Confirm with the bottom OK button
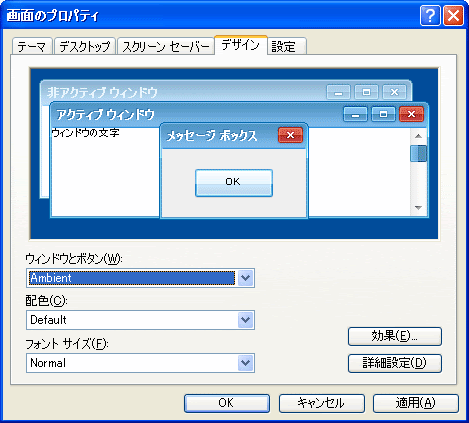Image resolution: width=469 pixels, height=423 pixels. click(227, 403)
